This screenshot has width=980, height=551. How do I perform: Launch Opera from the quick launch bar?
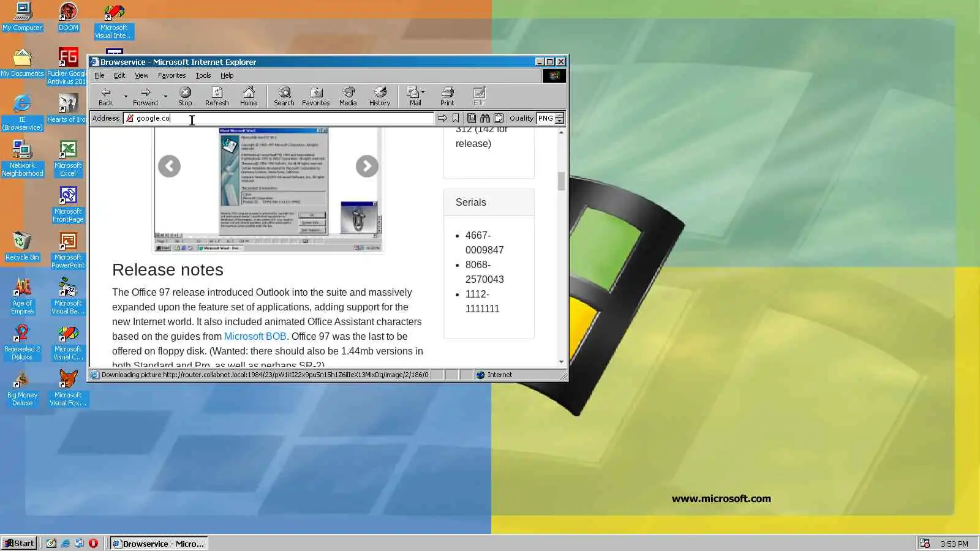[x=93, y=543]
